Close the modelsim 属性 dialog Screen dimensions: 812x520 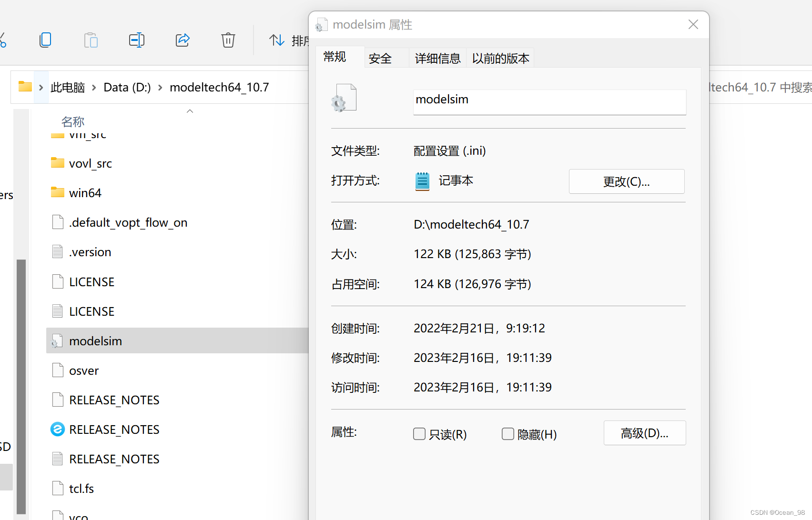pos(693,25)
